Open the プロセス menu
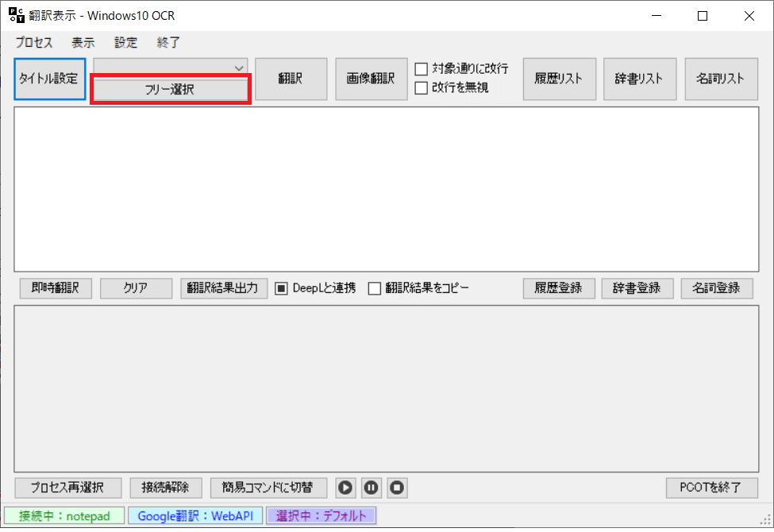The image size is (774, 532). (33, 42)
